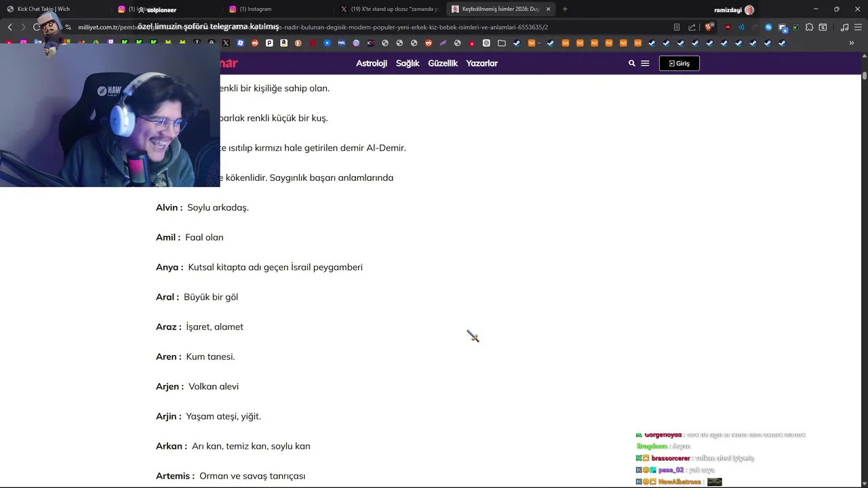868x488 pixels.
Task: Open the Reddit bookmark next to Roblox
Action: [x=255, y=43]
